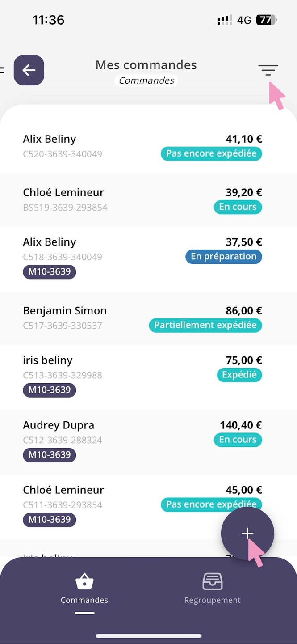
Task: Open the filter icon at top right
Action: 268,70
